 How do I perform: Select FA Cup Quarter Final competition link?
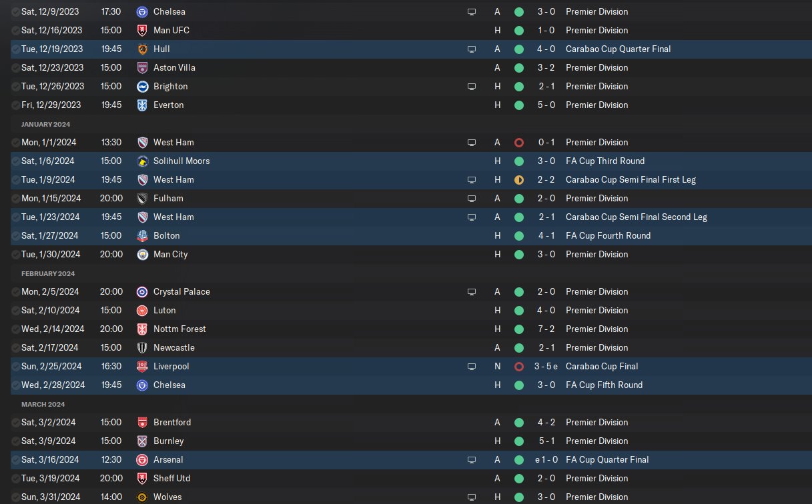(607, 459)
